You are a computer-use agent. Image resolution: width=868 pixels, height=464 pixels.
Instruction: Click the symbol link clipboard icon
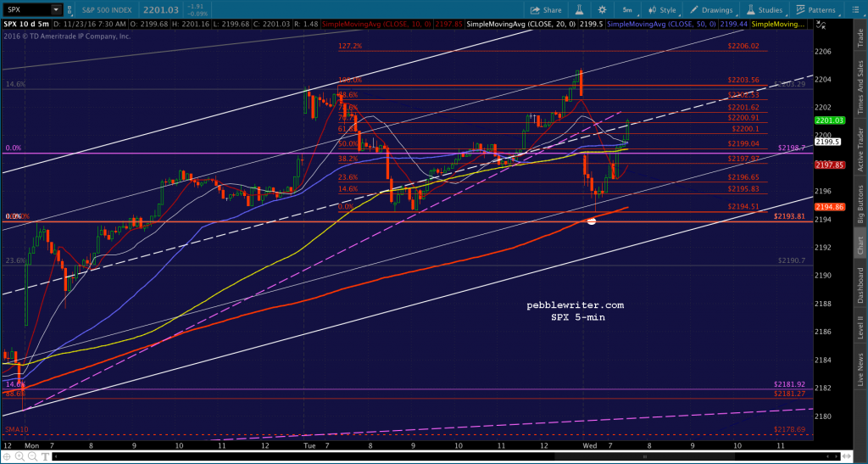(x=70, y=9)
